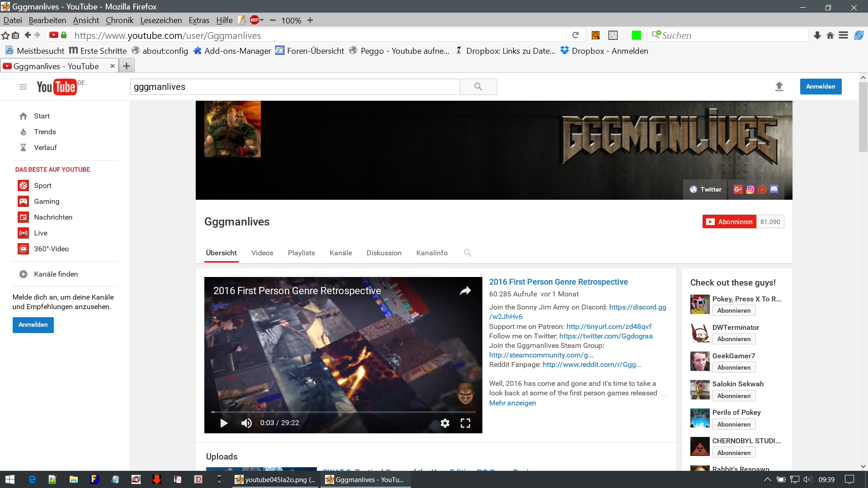Open the channel's Instagram icon link
868x488 pixels.
coord(750,189)
